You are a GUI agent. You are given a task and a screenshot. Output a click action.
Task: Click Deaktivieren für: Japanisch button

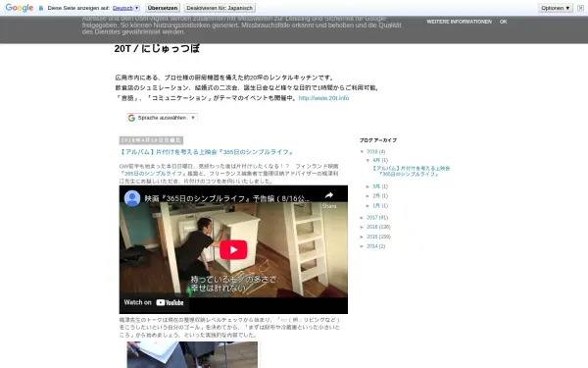[x=220, y=8]
